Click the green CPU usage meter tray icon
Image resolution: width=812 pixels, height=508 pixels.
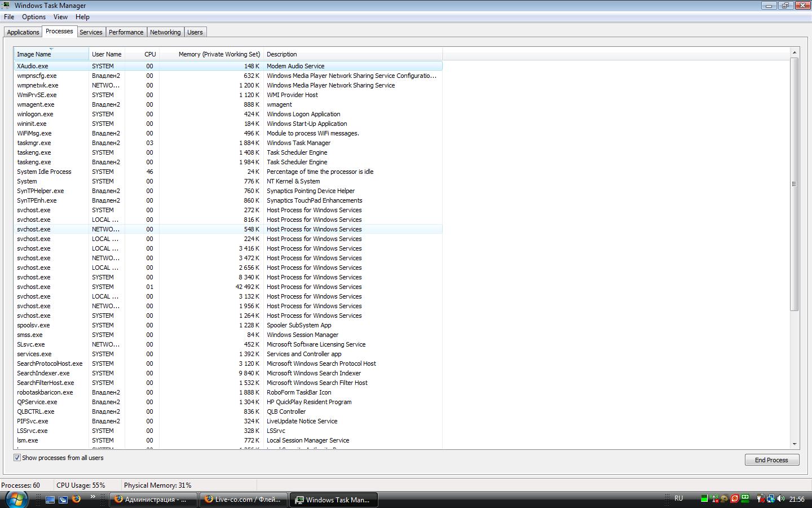point(704,499)
